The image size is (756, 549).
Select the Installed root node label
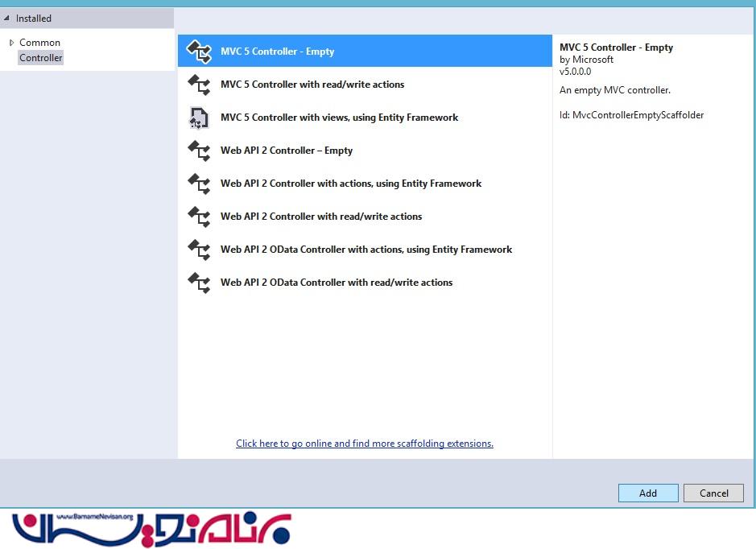point(33,19)
